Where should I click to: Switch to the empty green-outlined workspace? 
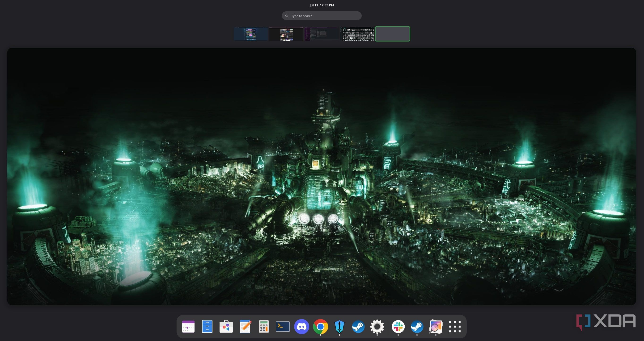click(393, 34)
